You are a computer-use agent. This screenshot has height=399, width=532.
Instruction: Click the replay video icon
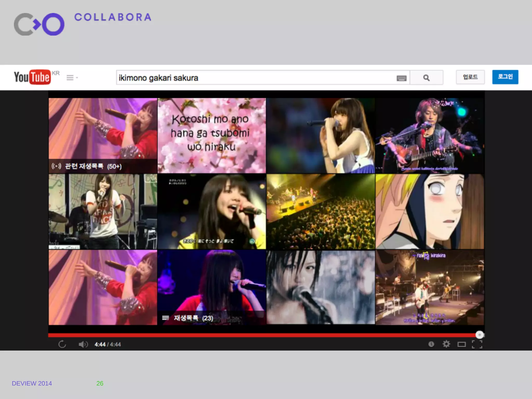coord(62,344)
